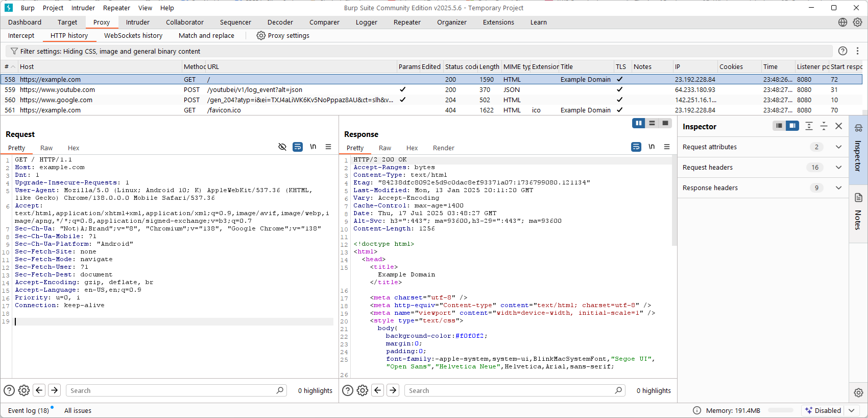This screenshot has width=868, height=418.
Task: Select row 561 favicon.ico request
Action: click(x=431, y=110)
